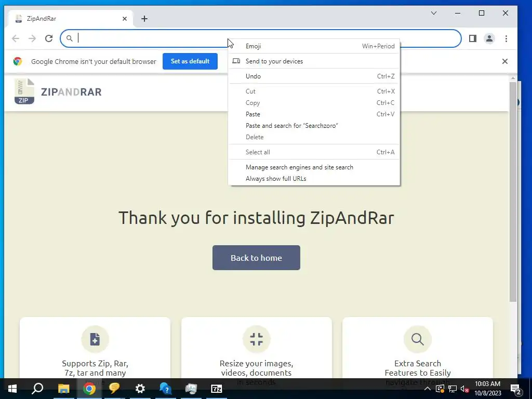Open the monitor app icon beside 7z in the taskbar
This screenshot has width=532, height=399.
tap(191, 389)
